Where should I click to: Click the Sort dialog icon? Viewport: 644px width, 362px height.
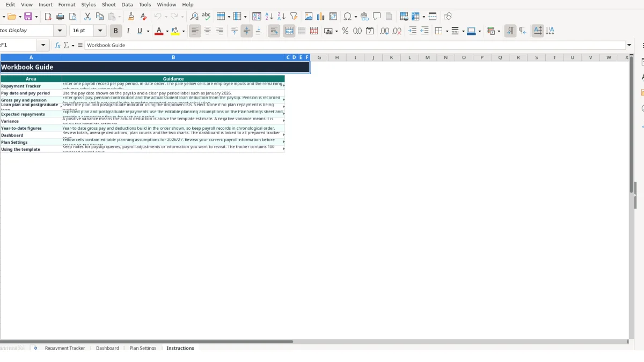click(x=257, y=17)
